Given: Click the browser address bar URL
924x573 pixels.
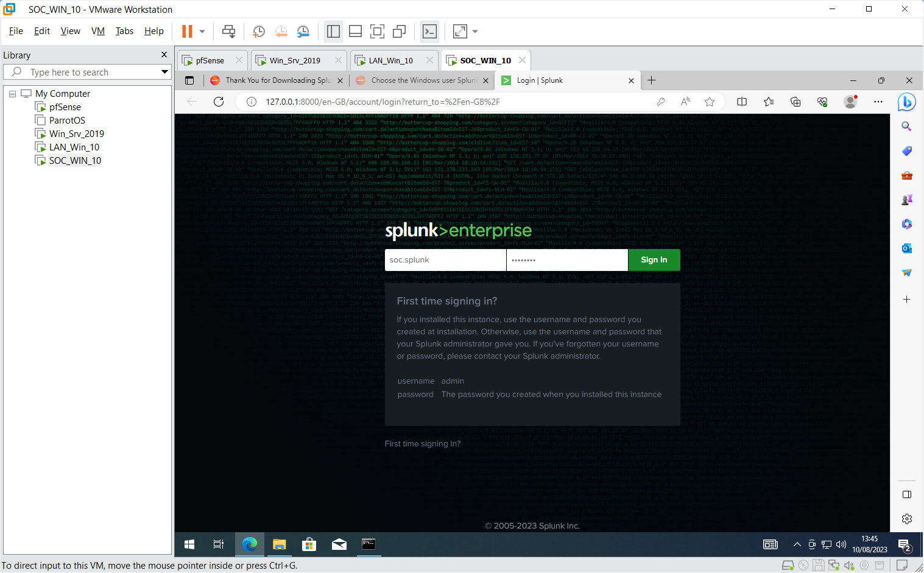Looking at the screenshot, I should 383,102.
